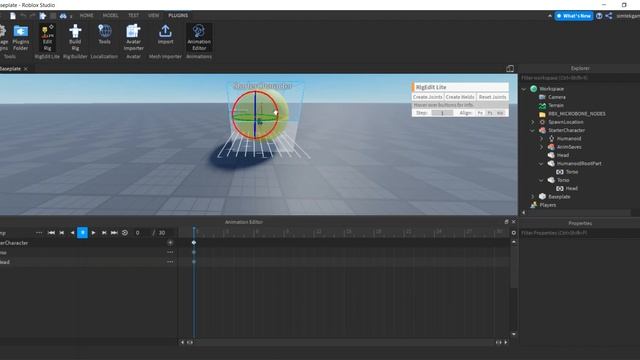640x360 pixels.
Task: Select Players service in Explorer
Action: click(x=547, y=205)
